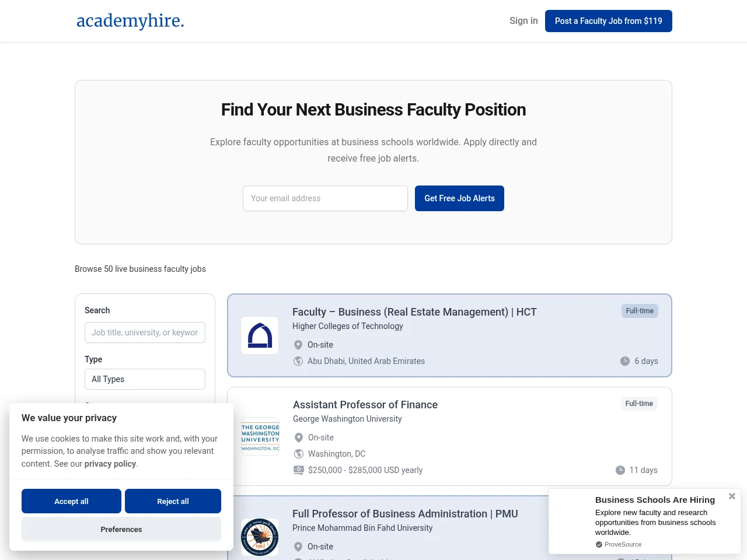Open cookie Preferences
747x560 pixels.
click(x=121, y=529)
